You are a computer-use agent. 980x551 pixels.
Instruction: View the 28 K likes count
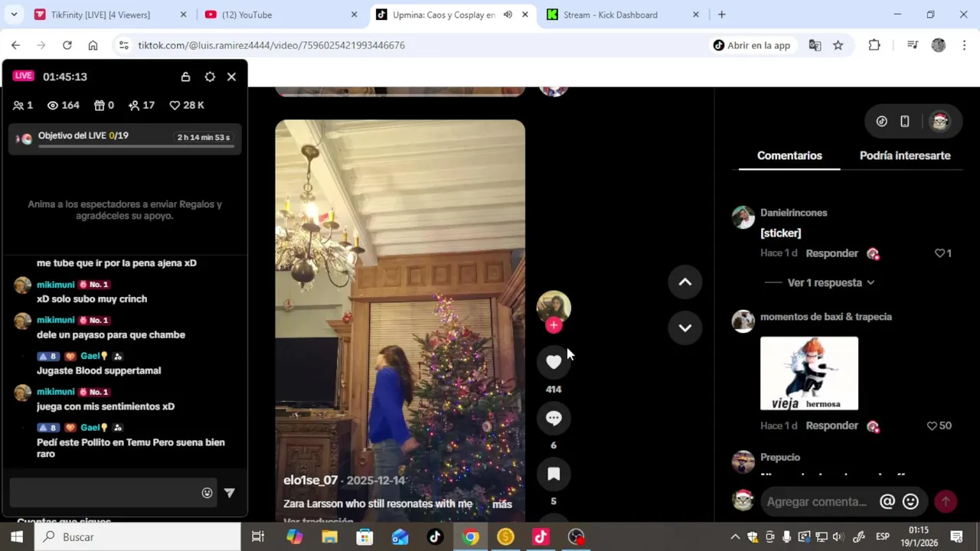pyautogui.click(x=187, y=106)
